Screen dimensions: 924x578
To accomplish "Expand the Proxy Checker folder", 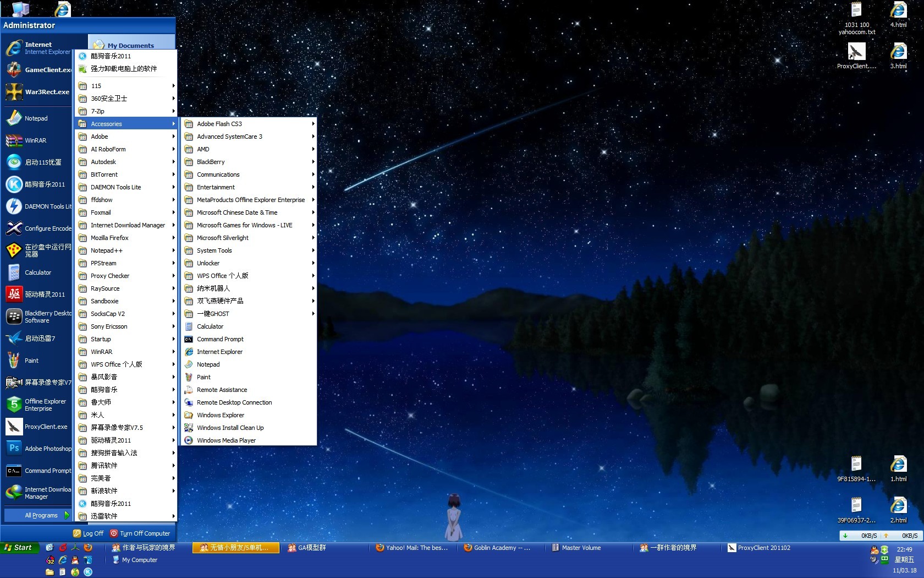I will point(126,276).
